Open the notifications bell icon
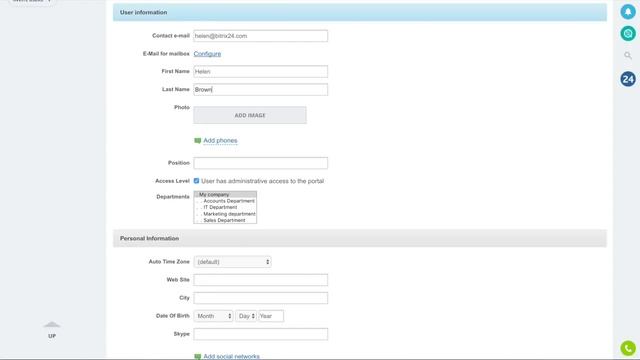This screenshot has width=640, height=360. click(x=628, y=12)
